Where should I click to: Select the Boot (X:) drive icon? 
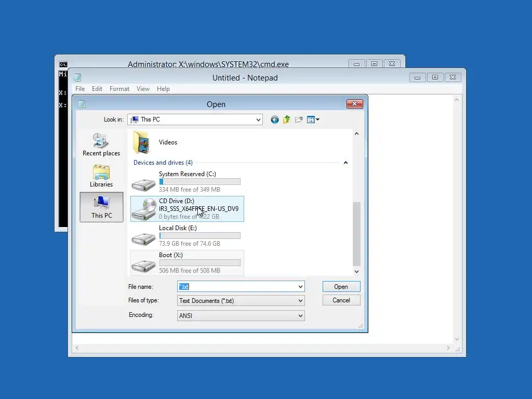143,265
